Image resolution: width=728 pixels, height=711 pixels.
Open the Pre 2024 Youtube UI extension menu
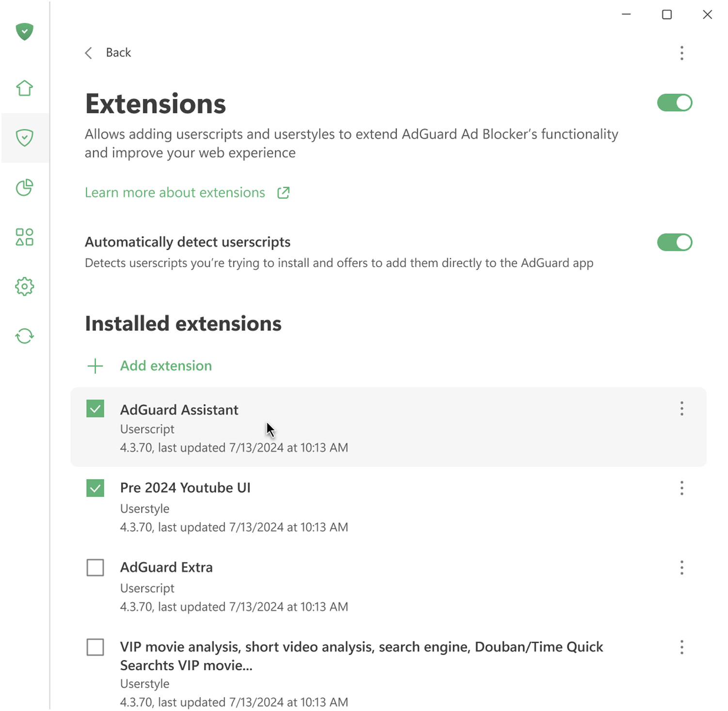click(x=681, y=488)
